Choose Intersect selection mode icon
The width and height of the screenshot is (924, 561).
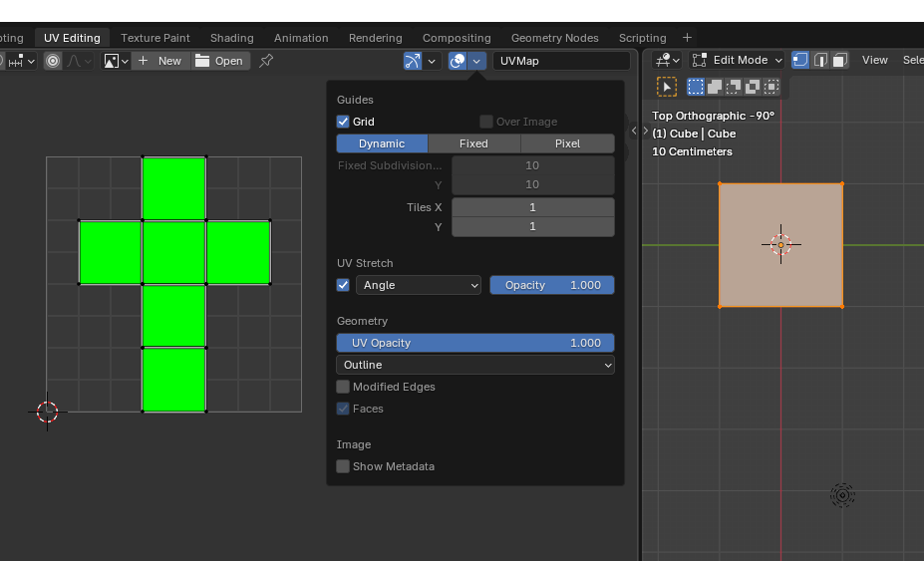click(x=771, y=88)
